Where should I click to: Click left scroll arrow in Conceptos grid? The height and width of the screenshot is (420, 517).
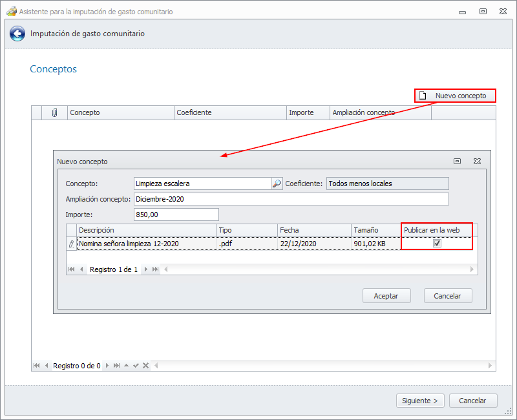point(156,366)
